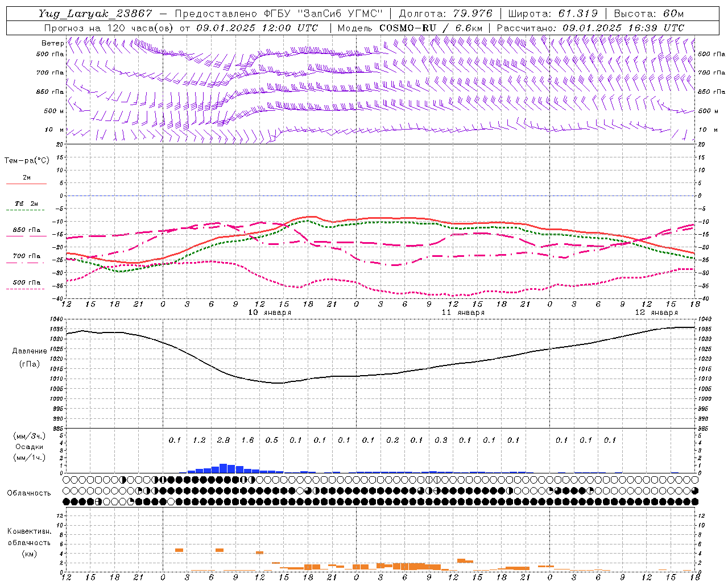Click the Облачность cloud cover label
This screenshot has width=728, height=582.
tap(29, 493)
